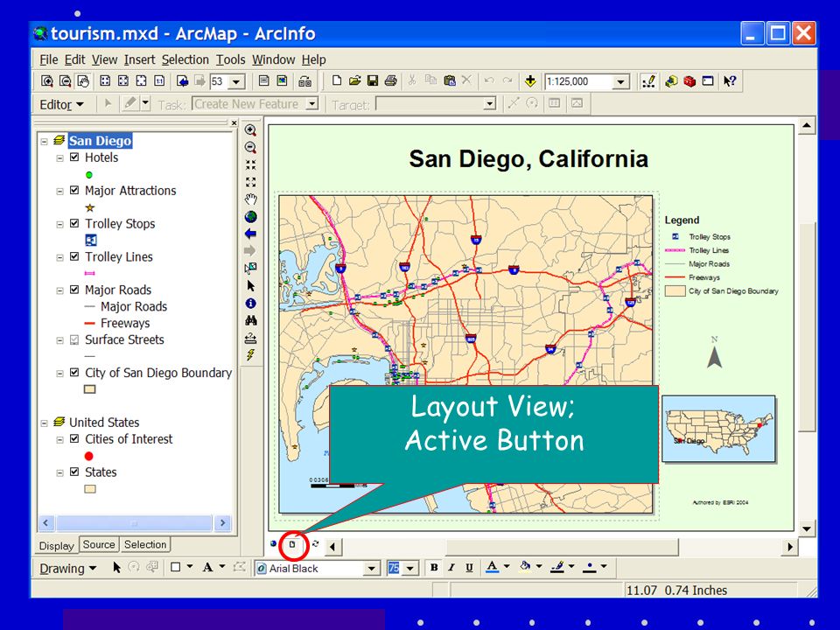Go back to previous extent arrow

tap(250, 234)
